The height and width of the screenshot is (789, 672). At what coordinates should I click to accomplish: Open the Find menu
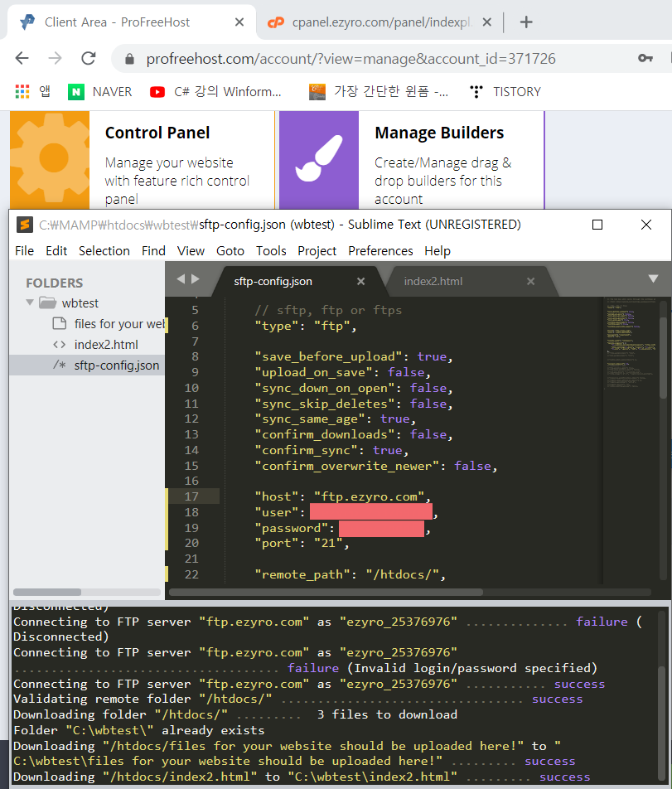153,250
